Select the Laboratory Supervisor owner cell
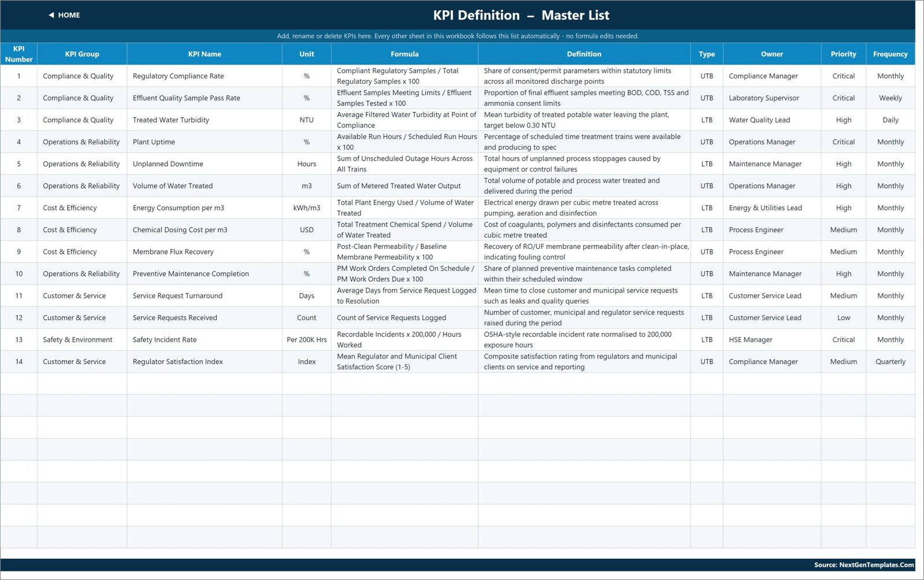Viewport: 924px width, 580px height. [x=772, y=98]
